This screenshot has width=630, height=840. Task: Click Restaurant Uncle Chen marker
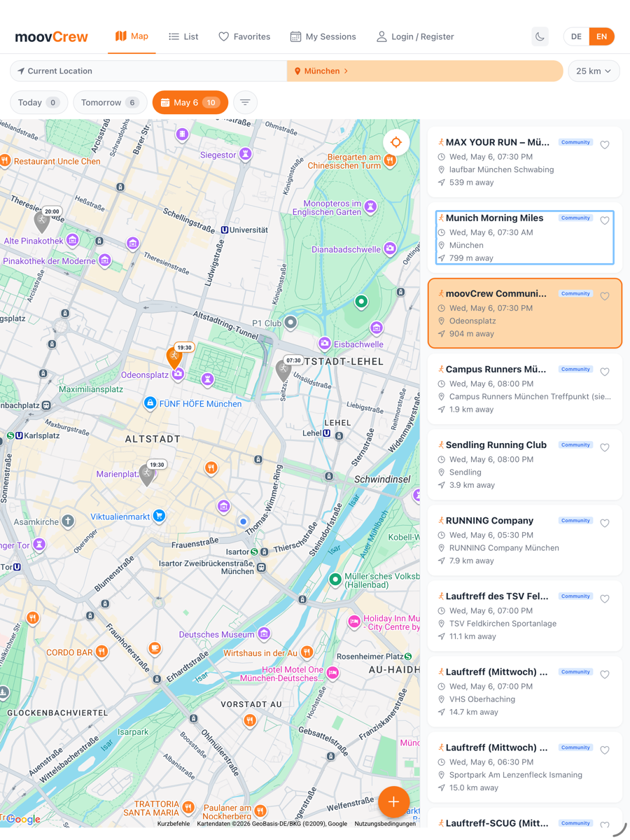coord(6,160)
